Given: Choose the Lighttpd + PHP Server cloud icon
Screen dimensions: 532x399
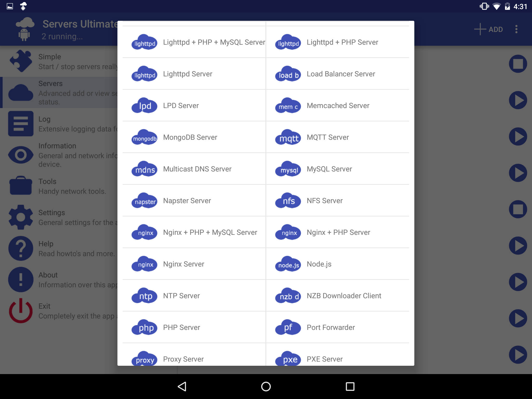Looking at the screenshot, I should click(x=288, y=42).
